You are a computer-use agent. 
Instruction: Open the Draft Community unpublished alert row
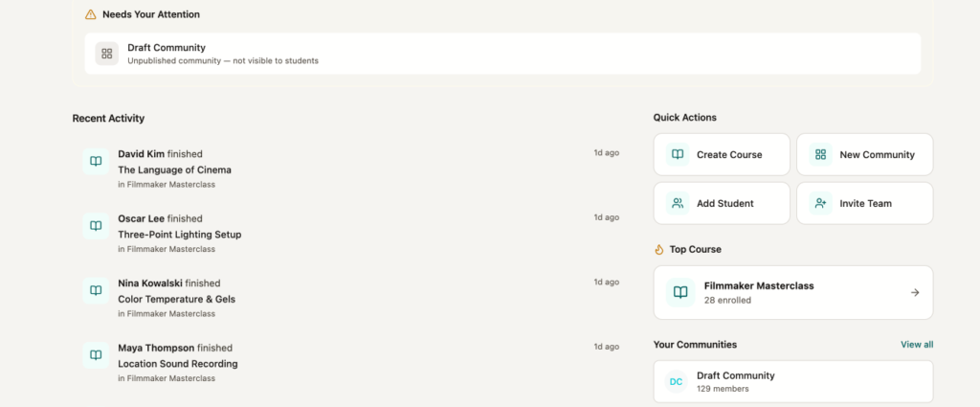[507, 54]
